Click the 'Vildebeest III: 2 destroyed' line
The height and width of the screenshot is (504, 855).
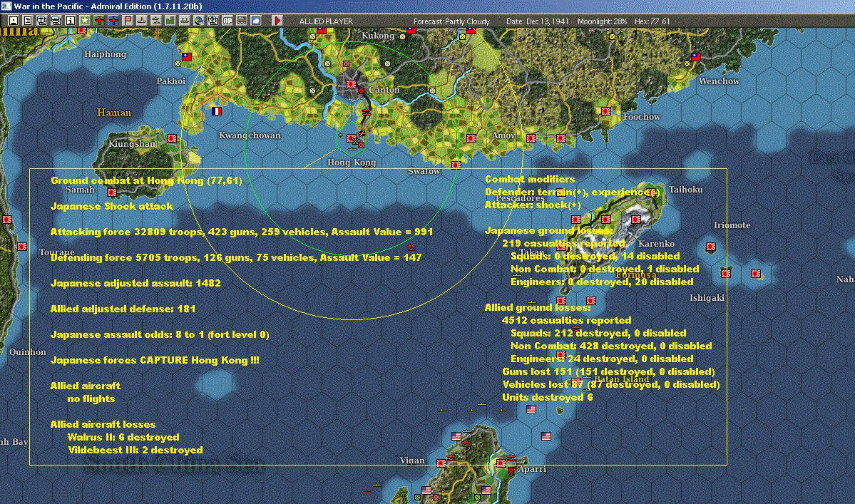pyautogui.click(x=135, y=450)
